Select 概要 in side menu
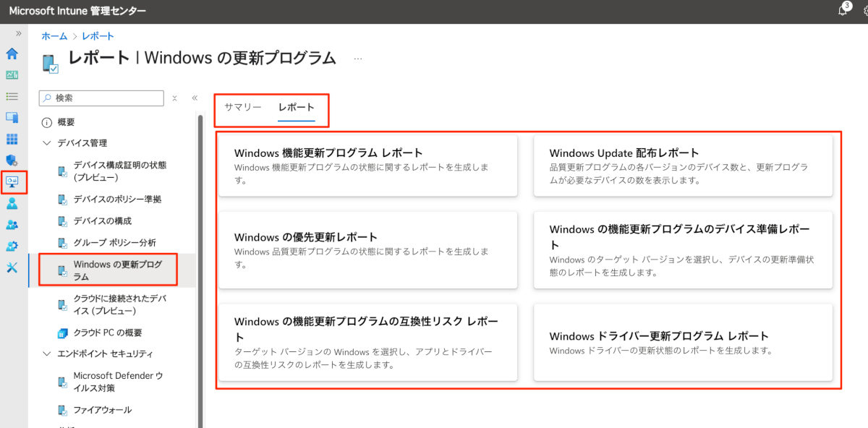This screenshot has height=428, width=868. tap(66, 123)
